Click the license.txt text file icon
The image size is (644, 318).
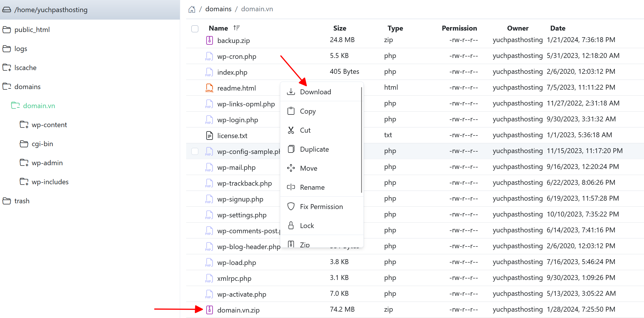point(210,136)
